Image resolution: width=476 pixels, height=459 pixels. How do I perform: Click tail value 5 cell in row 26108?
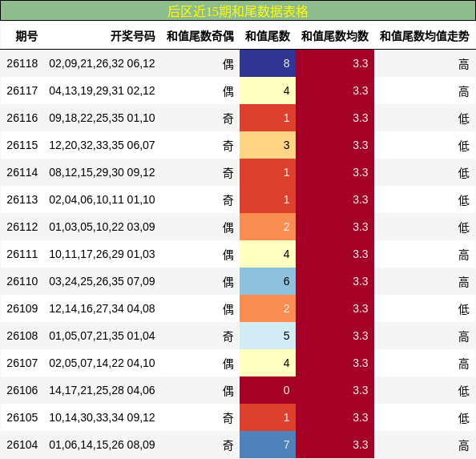[268, 336]
